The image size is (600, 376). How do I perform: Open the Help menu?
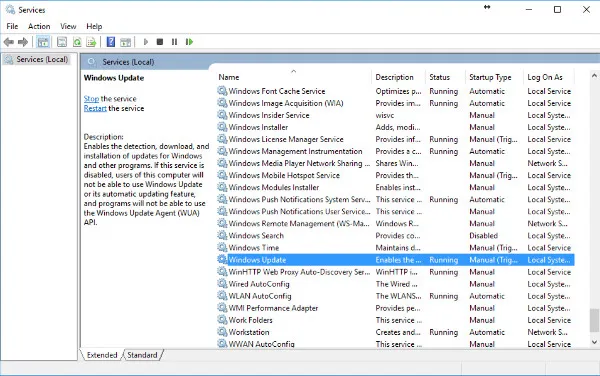coord(94,26)
